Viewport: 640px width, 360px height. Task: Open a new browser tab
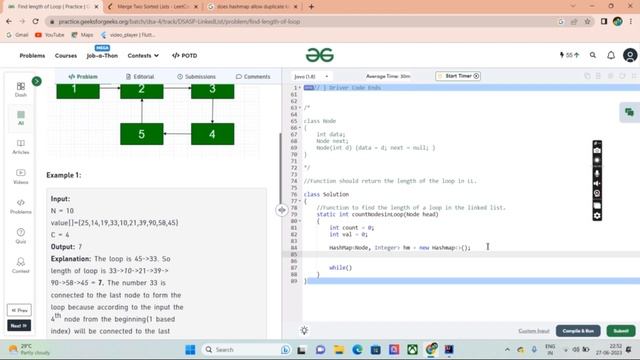(311, 7)
